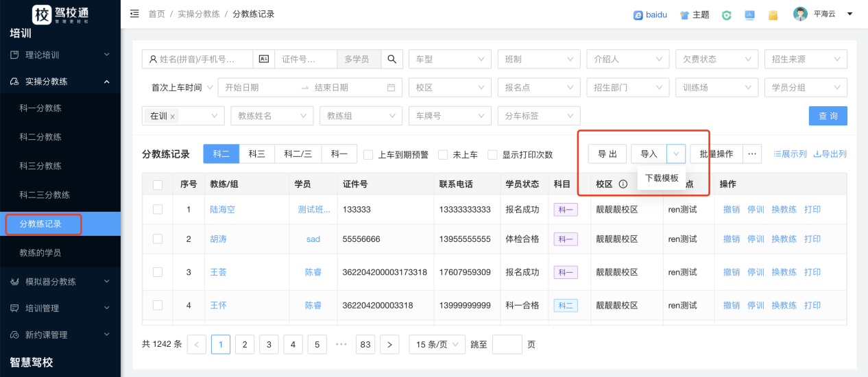Open the 招生来源 dropdown
868x377 pixels.
[x=806, y=59]
